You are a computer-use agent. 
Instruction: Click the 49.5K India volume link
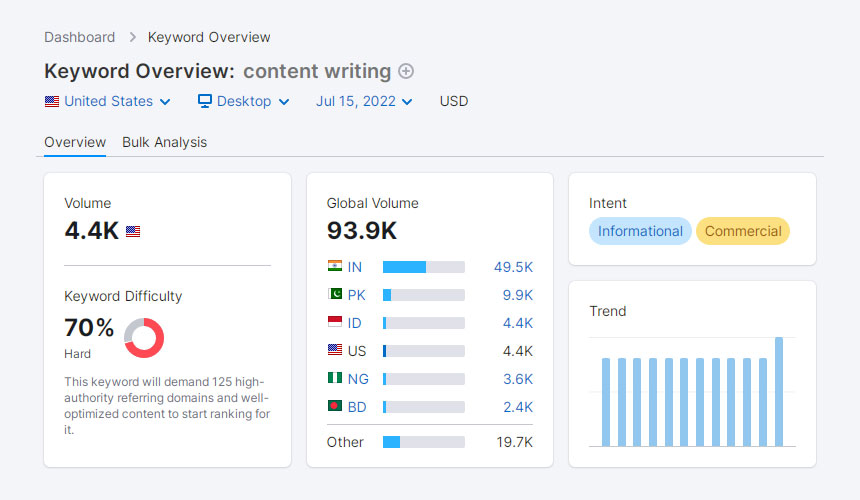[x=513, y=267]
